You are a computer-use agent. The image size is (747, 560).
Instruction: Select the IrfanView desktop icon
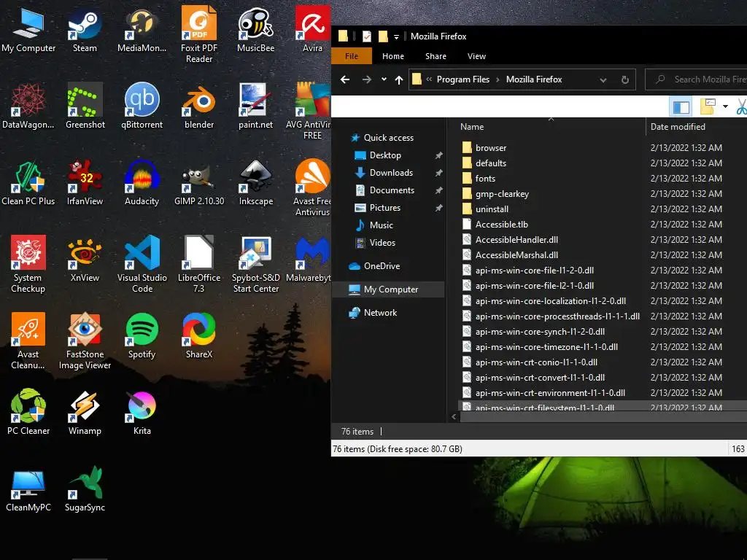point(85,183)
